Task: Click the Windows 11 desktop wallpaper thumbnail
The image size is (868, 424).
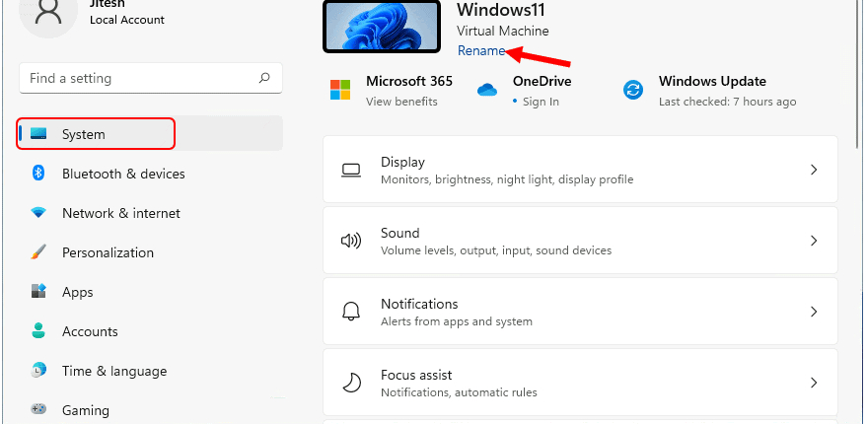Action: pyautogui.click(x=382, y=26)
